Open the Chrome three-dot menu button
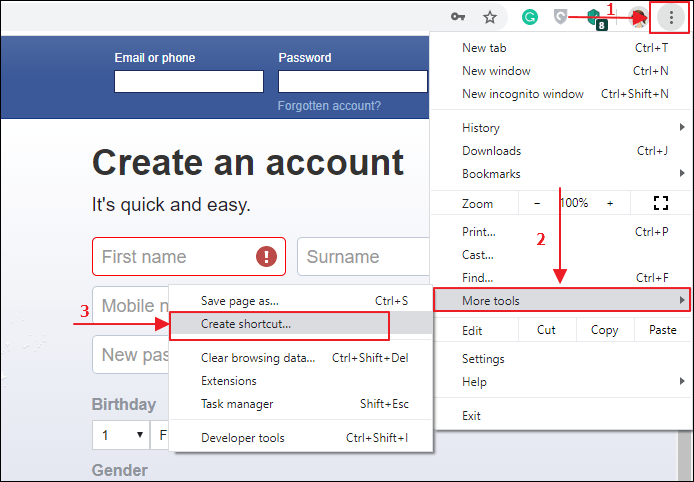Image resolution: width=694 pixels, height=482 pixels. pyautogui.click(x=671, y=18)
